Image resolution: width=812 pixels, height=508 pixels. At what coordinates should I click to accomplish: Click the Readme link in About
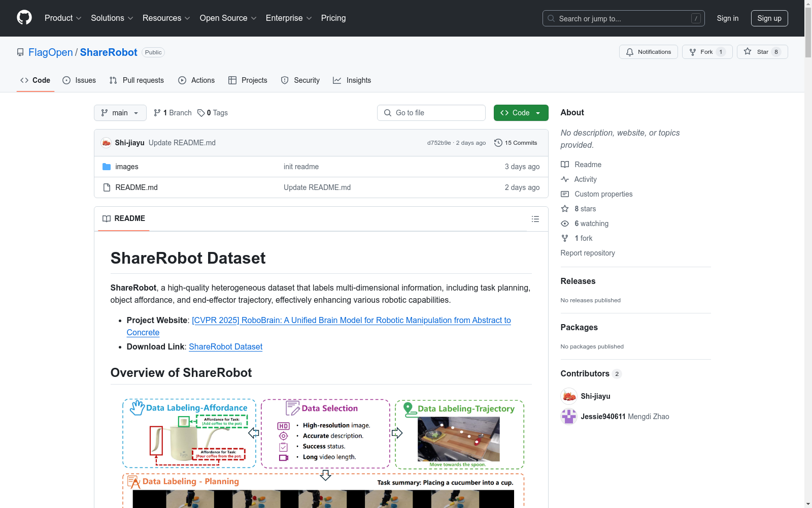[x=581, y=165]
